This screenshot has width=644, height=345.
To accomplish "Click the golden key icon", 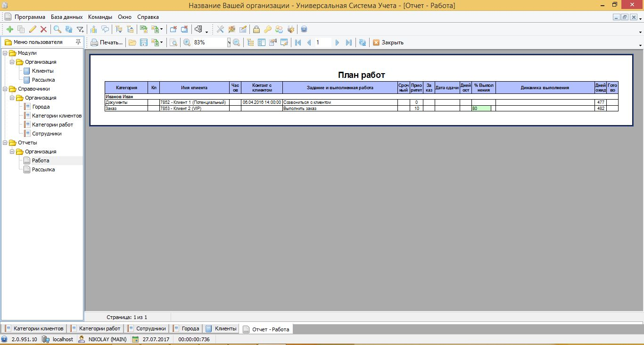I will tap(268, 29).
